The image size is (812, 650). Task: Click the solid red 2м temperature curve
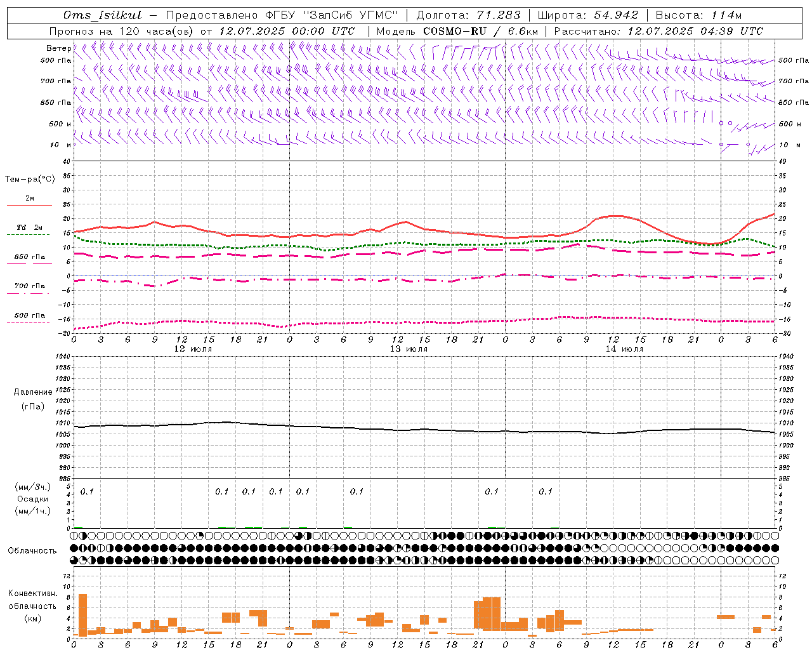pyautogui.click(x=425, y=229)
